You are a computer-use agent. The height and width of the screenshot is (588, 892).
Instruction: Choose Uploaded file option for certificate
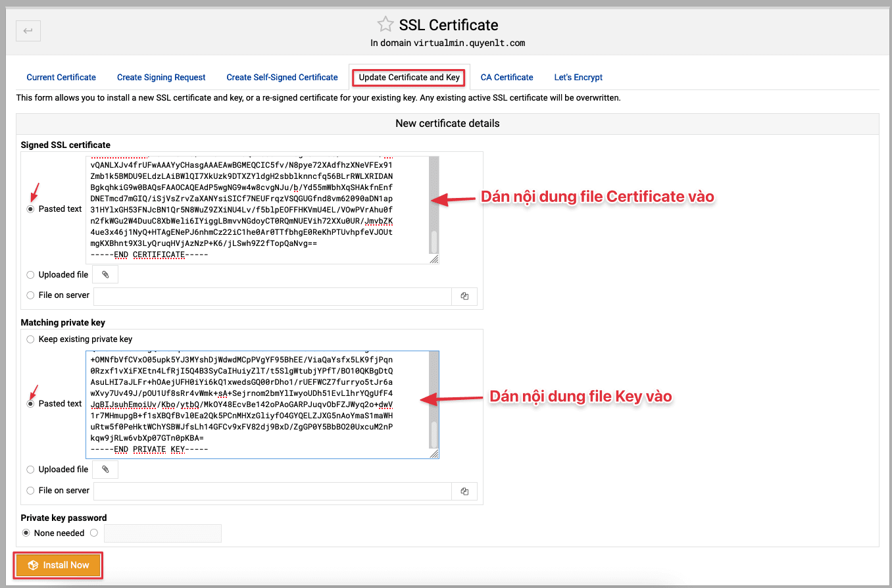point(31,275)
